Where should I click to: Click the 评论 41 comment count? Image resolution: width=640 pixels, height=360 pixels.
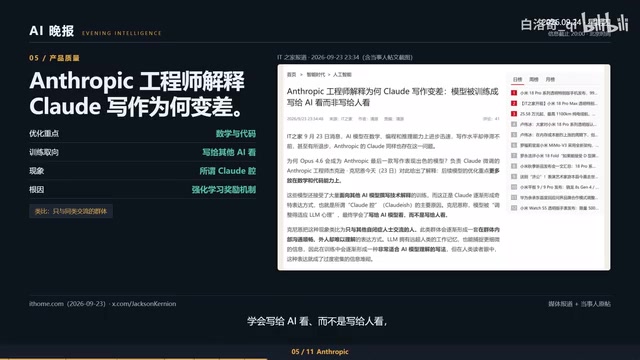click(491, 119)
